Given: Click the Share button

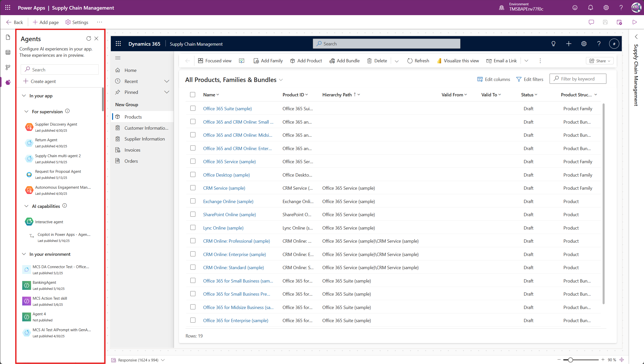Looking at the screenshot, I should 600,61.
